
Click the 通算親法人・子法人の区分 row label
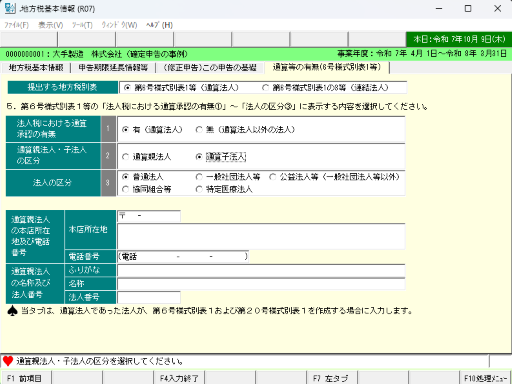[x=53, y=156]
